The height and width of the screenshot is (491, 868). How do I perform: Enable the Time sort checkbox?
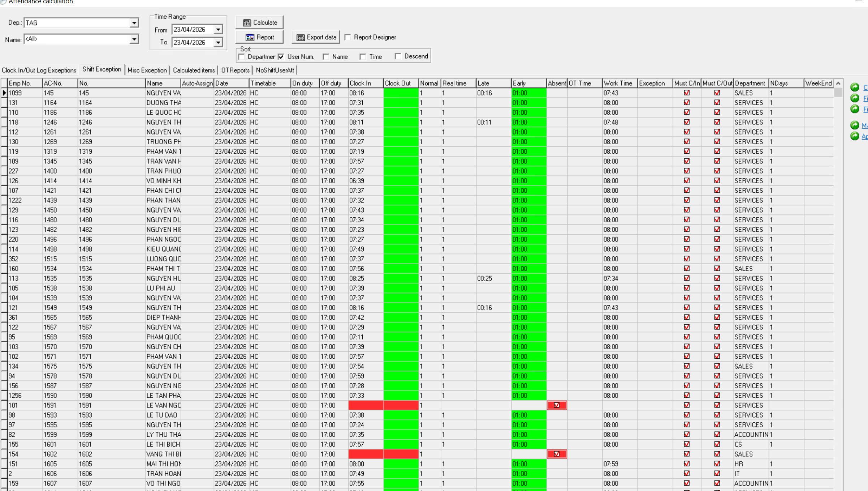(363, 57)
